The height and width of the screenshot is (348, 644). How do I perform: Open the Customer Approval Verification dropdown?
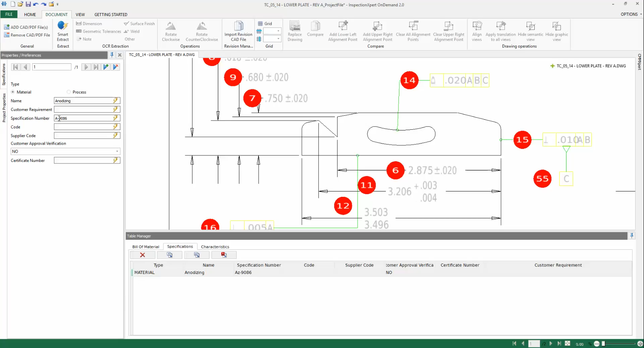(117, 151)
